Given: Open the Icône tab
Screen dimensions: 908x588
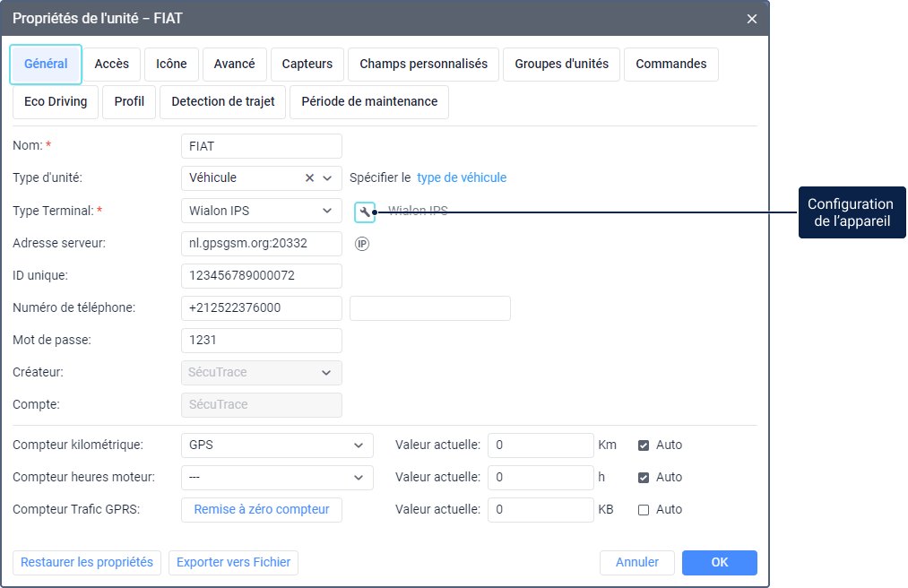Looking at the screenshot, I should [171, 65].
